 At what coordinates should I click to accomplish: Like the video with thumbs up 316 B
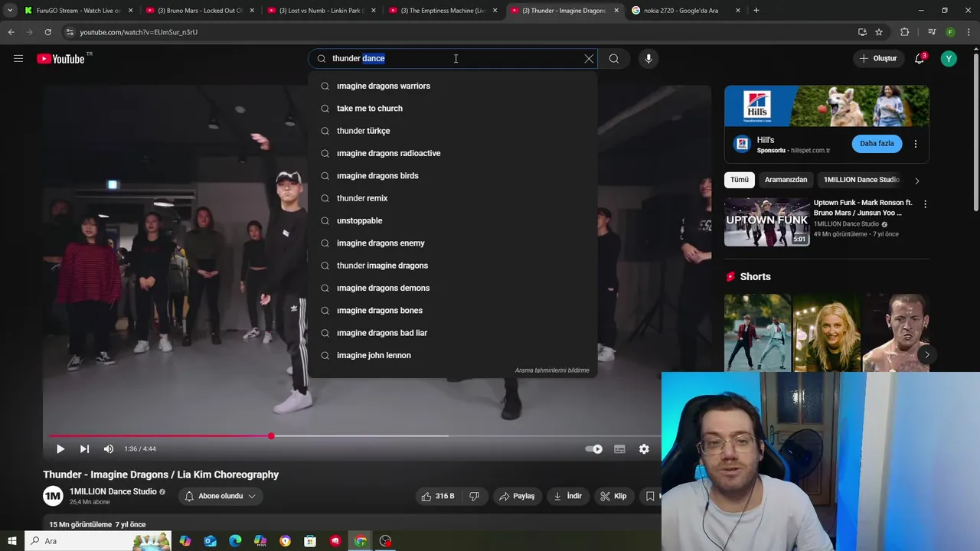tap(437, 497)
